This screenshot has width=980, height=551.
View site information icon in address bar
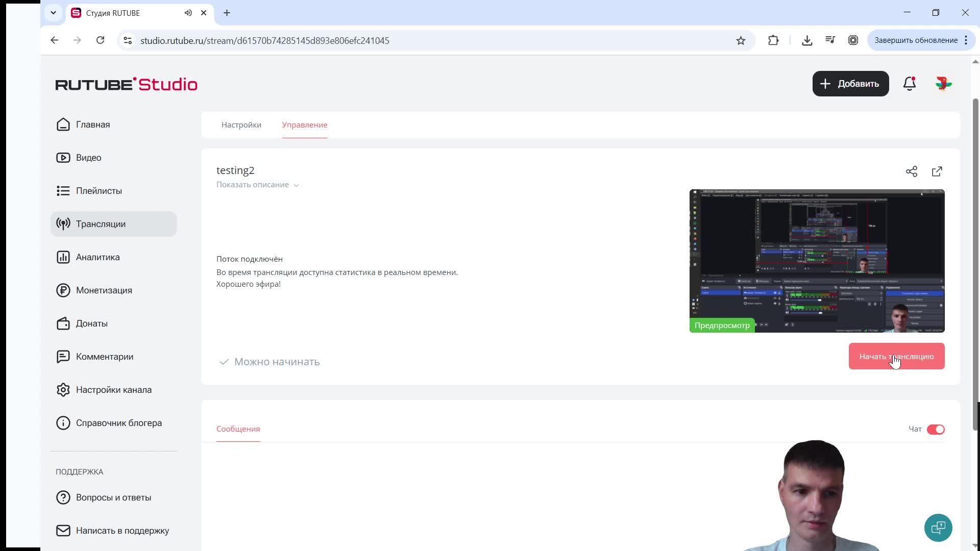tap(128, 40)
